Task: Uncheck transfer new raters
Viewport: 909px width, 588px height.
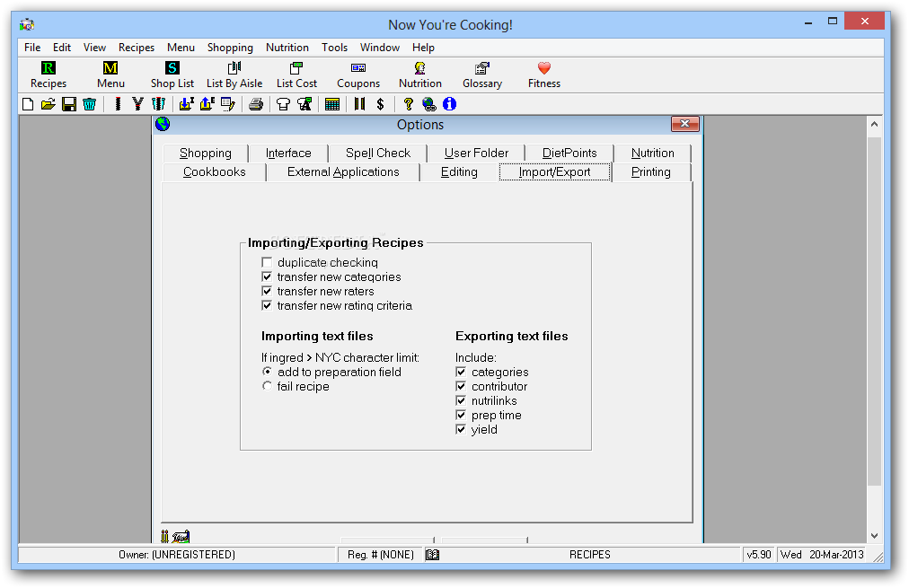Action: tap(267, 292)
